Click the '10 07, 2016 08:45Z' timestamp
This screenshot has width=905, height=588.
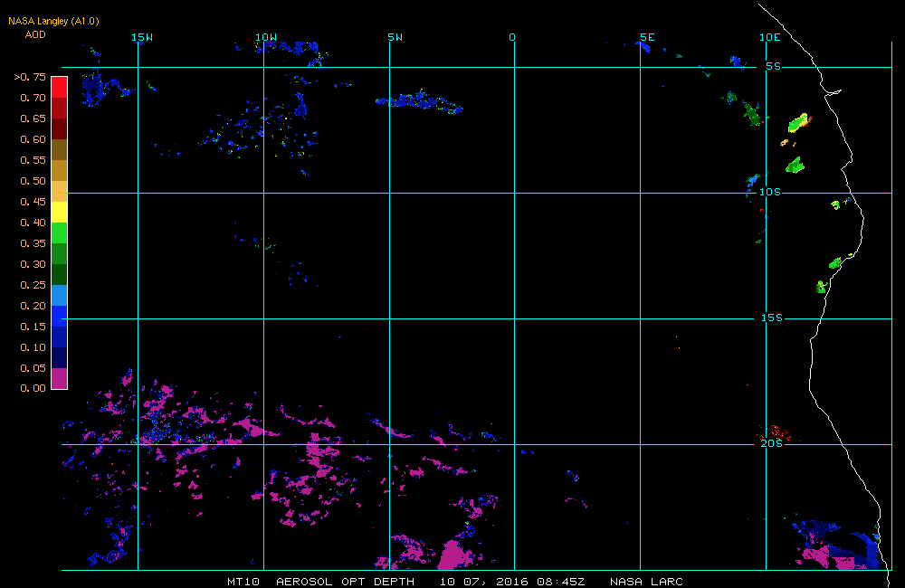coord(512,582)
